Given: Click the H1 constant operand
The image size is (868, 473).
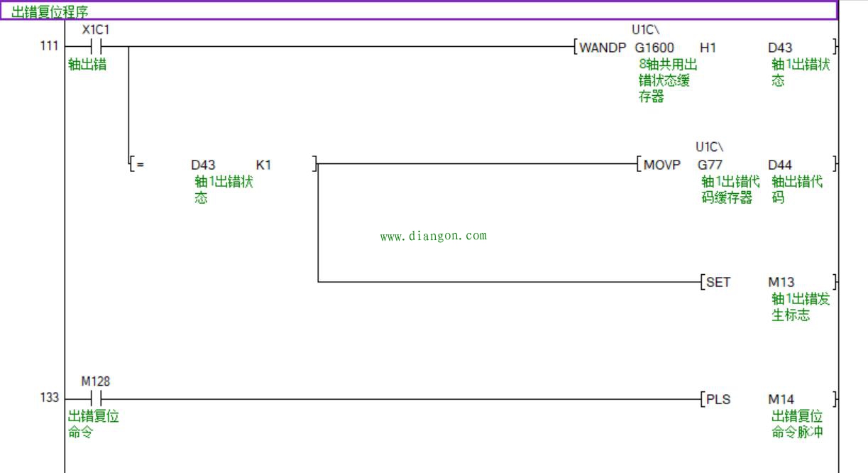Looking at the screenshot, I should [x=708, y=48].
